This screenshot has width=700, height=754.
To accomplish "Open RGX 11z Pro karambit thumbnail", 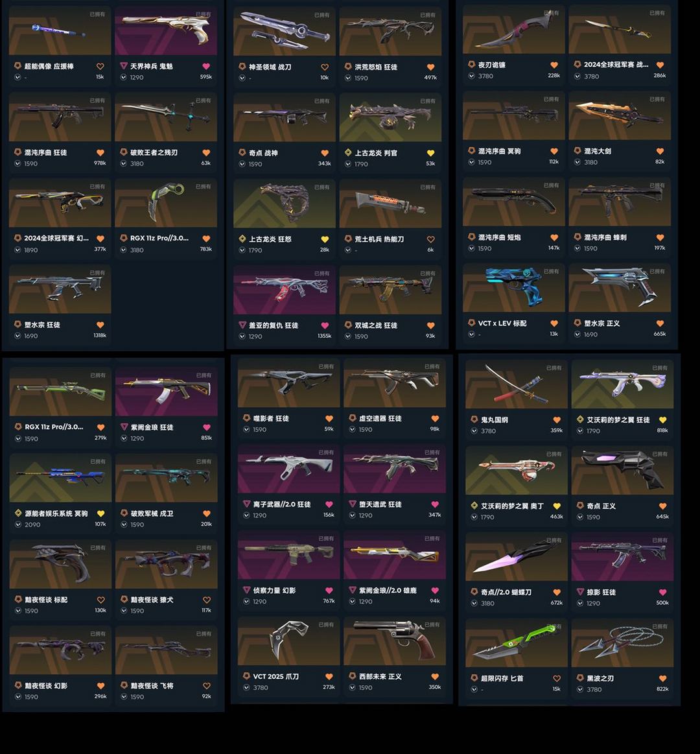I will (x=166, y=203).
